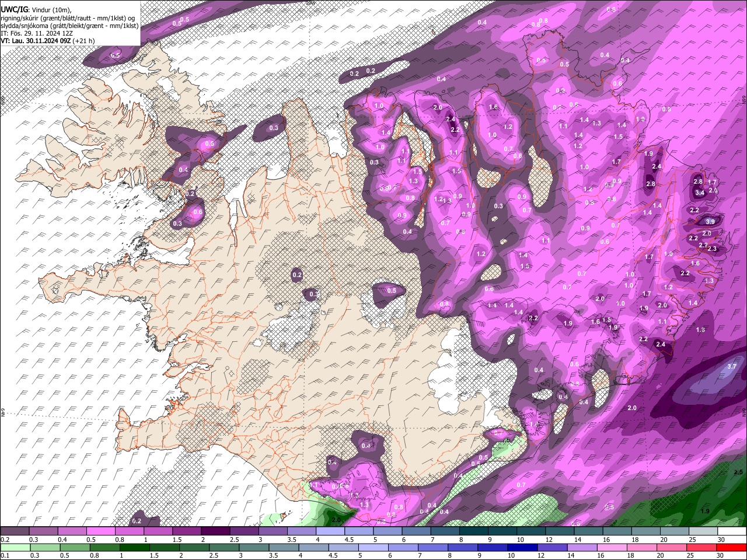Pick the 4.5 swatch in the upper legend row
Screen dimensions: 747x560
pyautogui.click(x=359, y=531)
